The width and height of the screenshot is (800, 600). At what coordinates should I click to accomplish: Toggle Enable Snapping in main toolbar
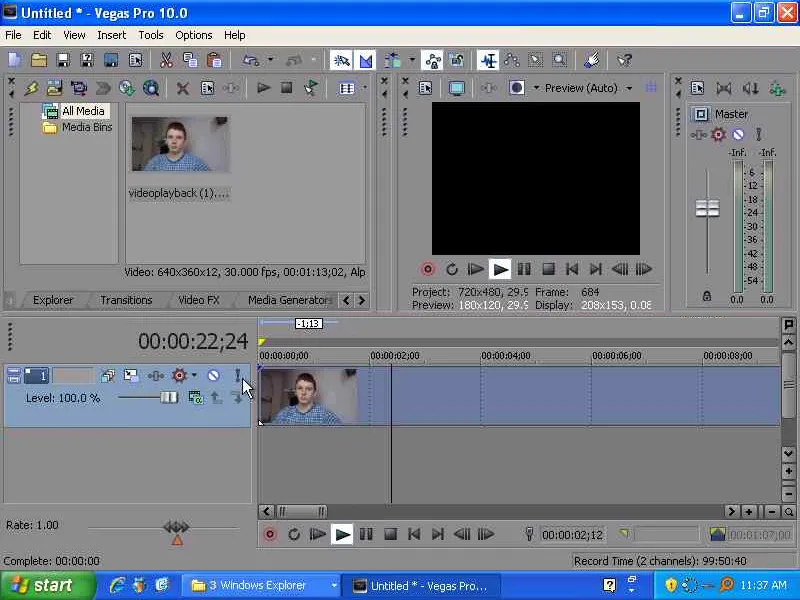coord(341,60)
